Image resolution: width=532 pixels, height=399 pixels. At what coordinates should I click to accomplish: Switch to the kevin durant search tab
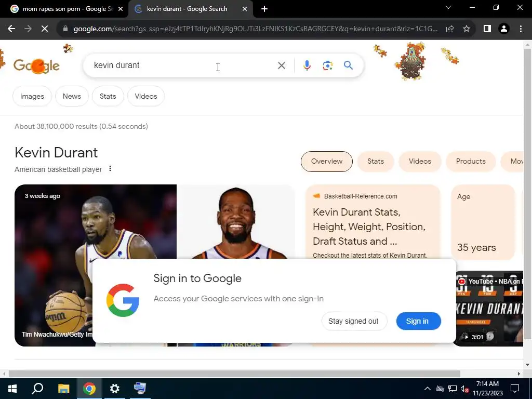pyautogui.click(x=187, y=9)
